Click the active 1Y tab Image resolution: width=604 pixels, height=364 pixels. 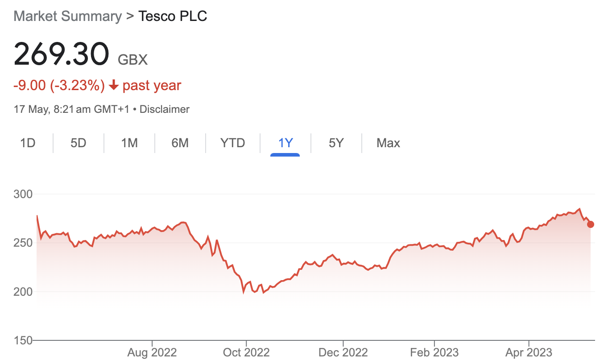click(285, 143)
